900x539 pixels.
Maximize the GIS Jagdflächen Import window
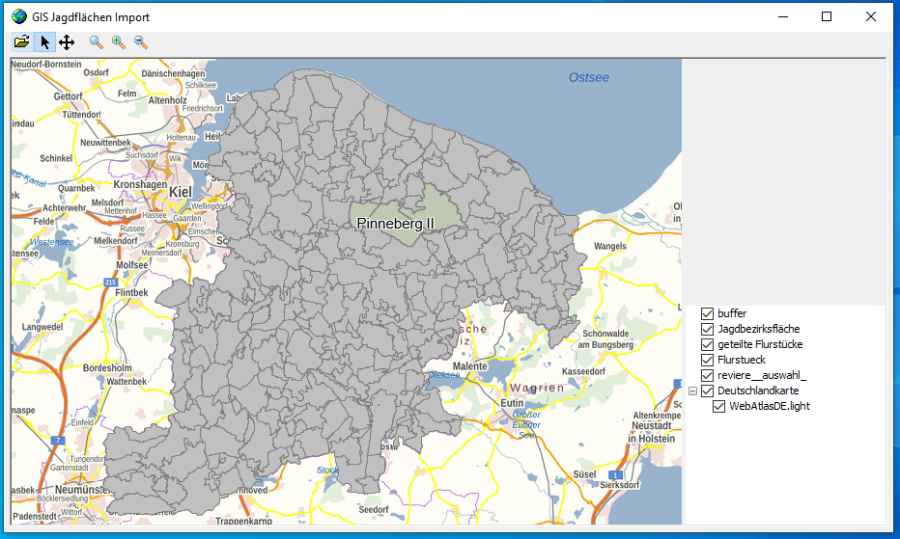point(826,16)
